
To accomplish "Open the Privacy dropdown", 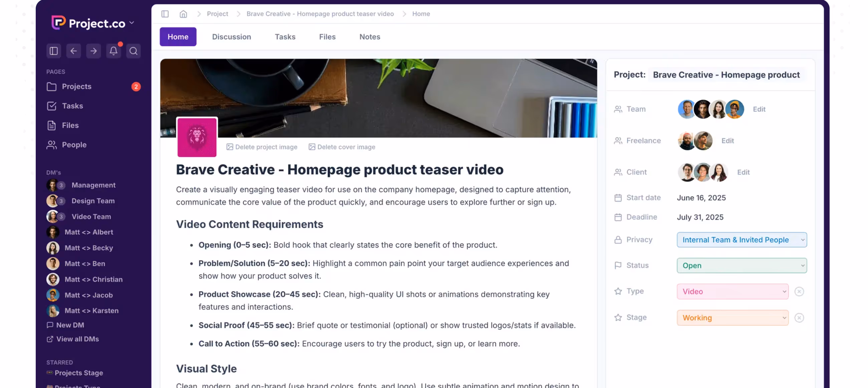I will 742,240.
